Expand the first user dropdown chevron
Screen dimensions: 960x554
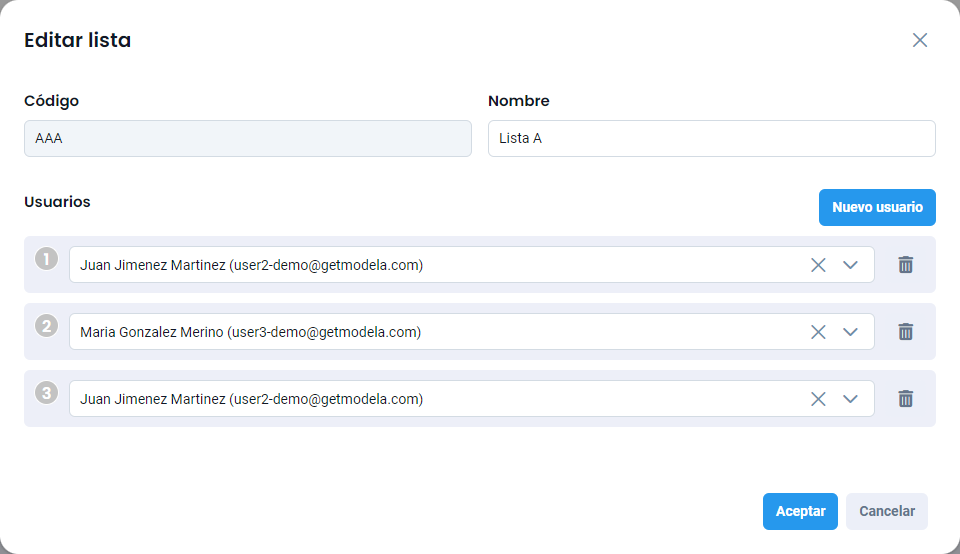tap(851, 265)
